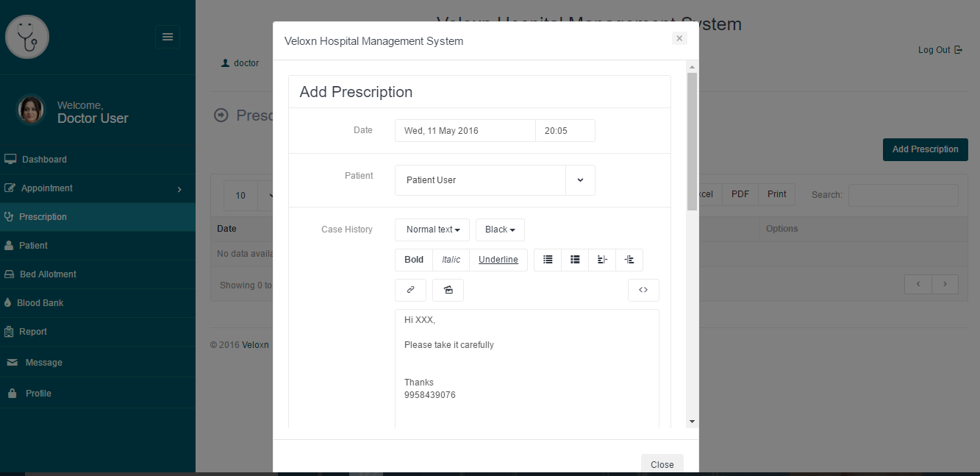
Task: Insert a hyperlink using the link icon
Action: tap(410, 290)
